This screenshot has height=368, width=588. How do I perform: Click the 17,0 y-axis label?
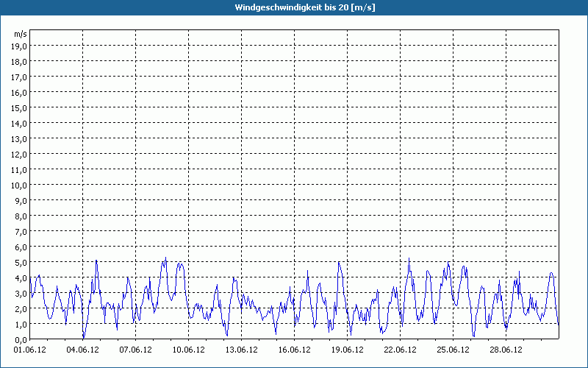[19, 77]
